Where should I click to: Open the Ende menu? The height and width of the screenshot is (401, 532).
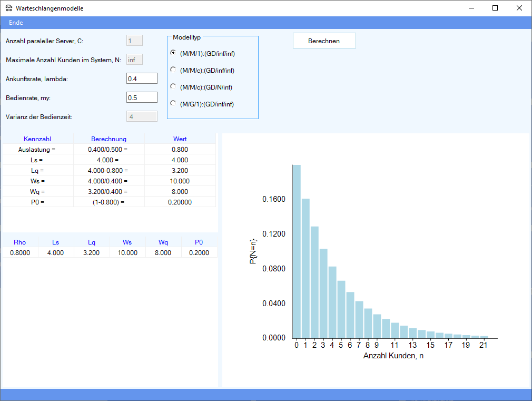tap(16, 23)
